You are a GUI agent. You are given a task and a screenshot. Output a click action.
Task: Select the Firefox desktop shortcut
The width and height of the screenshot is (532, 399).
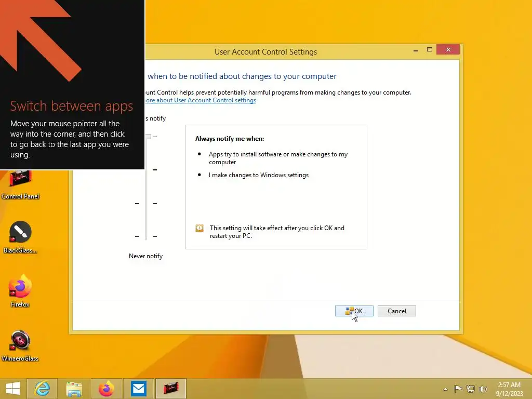click(x=20, y=291)
